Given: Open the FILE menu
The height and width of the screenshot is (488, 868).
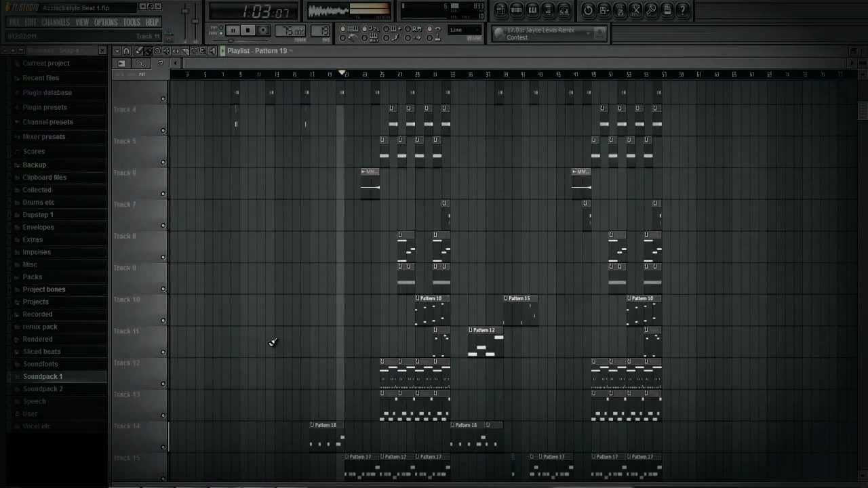Looking at the screenshot, I should pyautogui.click(x=14, y=22).
